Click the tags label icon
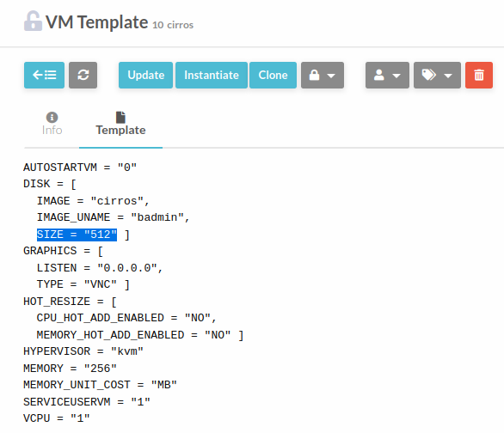Screen dimensions: 504x433 pyautogui.click(x=428, y=75)
